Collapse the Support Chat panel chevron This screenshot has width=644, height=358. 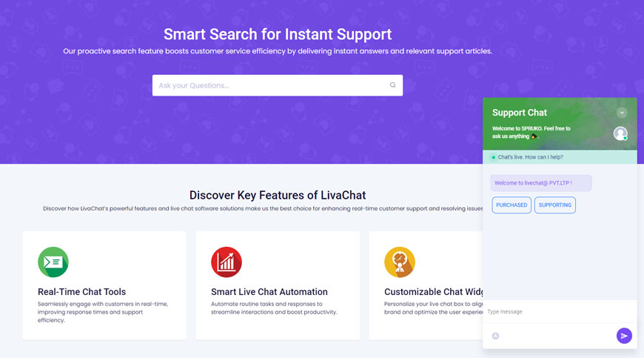tap(621, 113)
